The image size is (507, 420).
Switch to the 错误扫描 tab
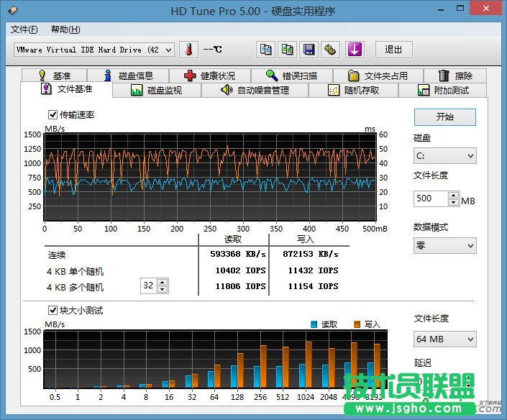click(x=292, y=76)
